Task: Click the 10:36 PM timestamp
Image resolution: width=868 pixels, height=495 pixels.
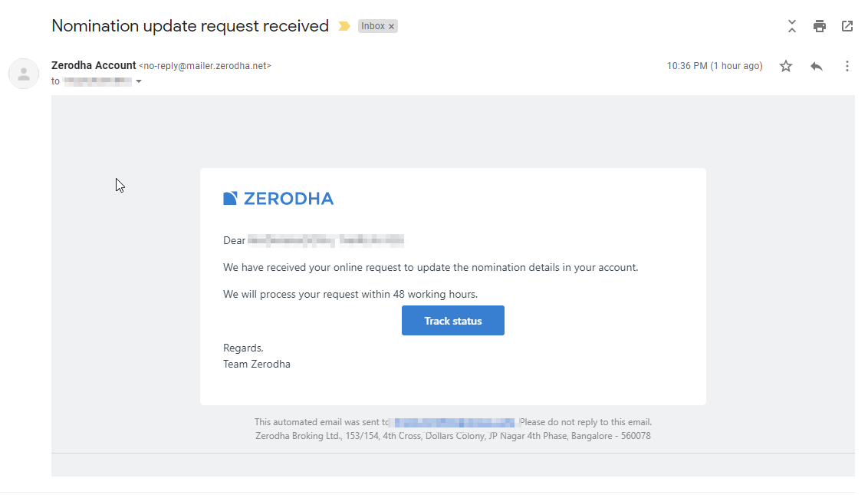Action: [x=714, y=66]
